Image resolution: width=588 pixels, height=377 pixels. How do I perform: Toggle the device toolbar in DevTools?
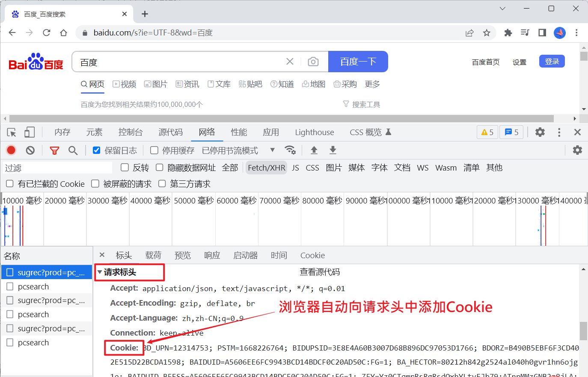pyautogui.click(x=30, y=132)
